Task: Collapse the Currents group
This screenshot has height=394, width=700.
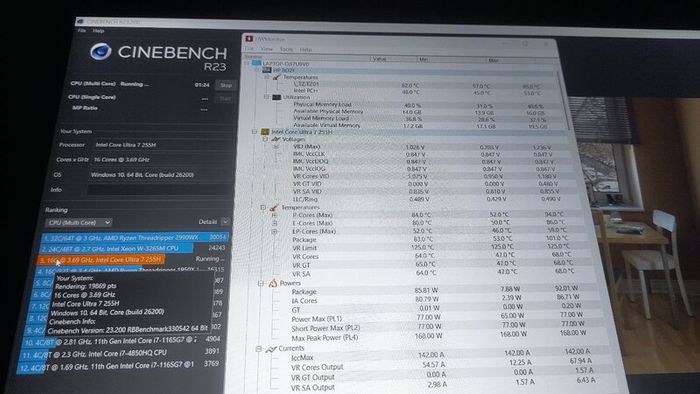Action: (258, 349)
